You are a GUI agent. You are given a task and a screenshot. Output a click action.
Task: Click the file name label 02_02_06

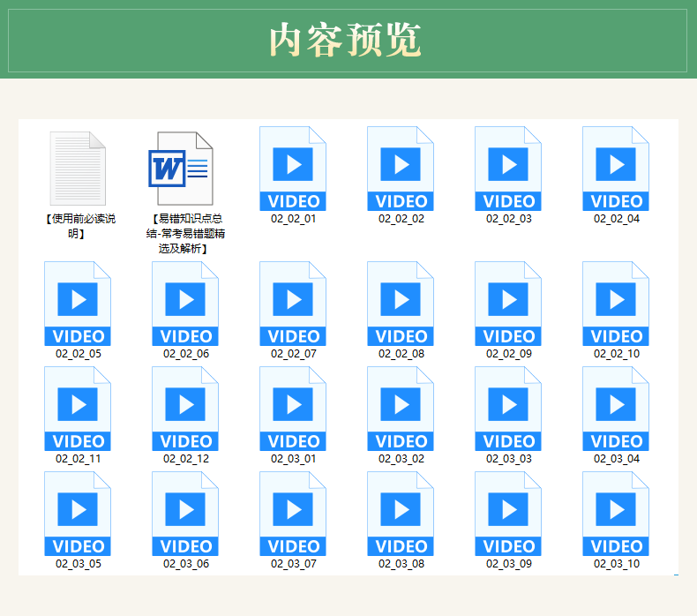pyautogui.click(x=186, y=354)
